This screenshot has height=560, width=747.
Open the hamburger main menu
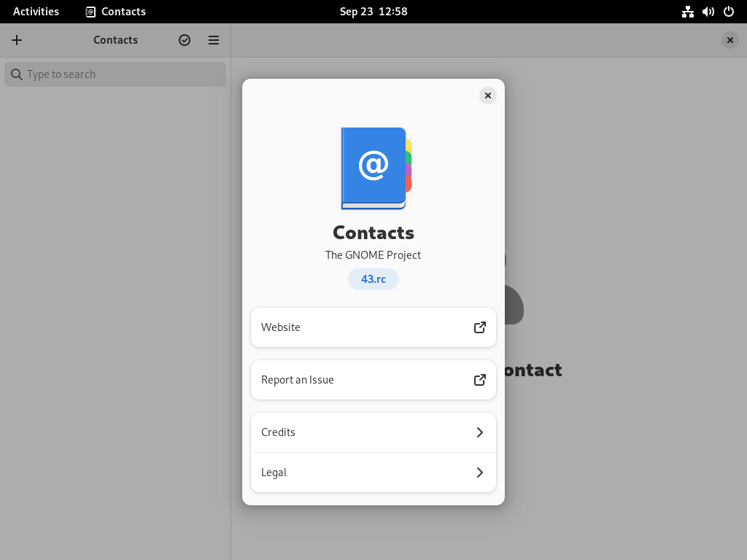pyautogui.click(x=214, y=40)
